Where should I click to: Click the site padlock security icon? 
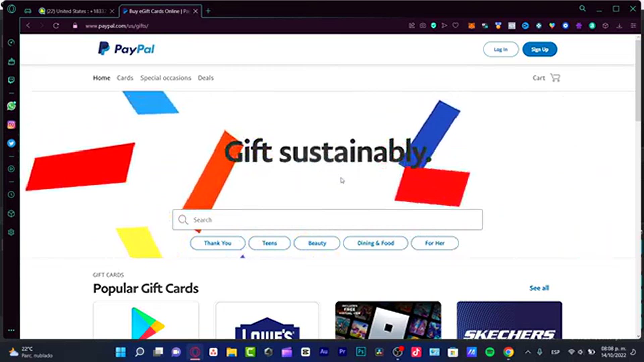[75, 26]
